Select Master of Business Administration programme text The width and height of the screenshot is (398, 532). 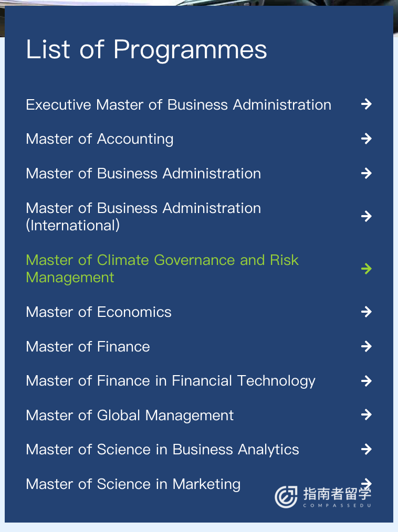click(x=144, y=173)
